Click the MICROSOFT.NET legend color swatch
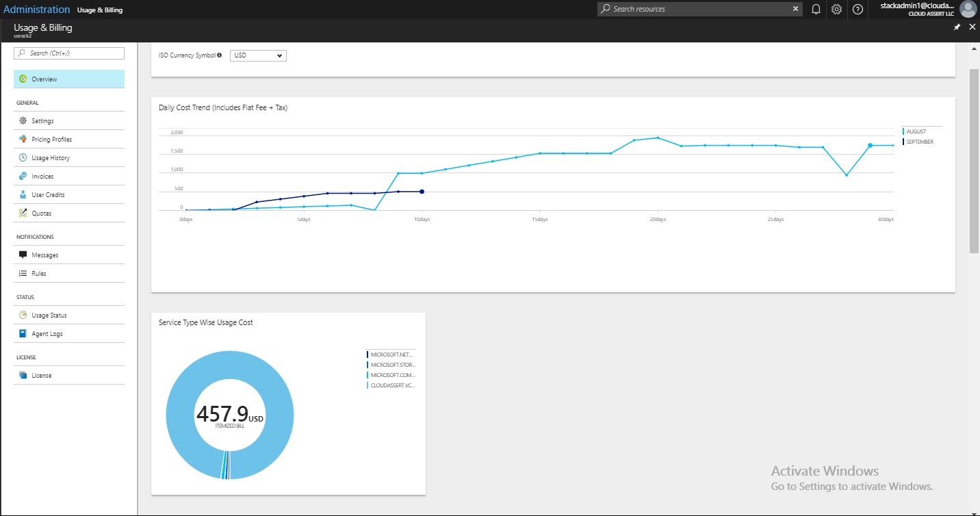Image resolution: width=980 pixels, height=516 pixels. [367, 354]
